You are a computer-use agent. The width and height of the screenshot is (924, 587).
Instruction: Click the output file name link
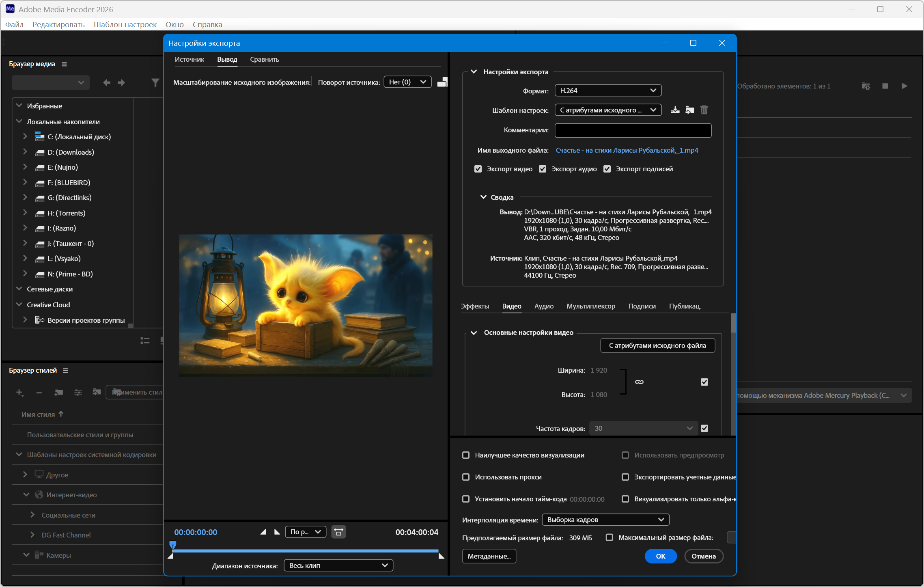tap(627, 150)
